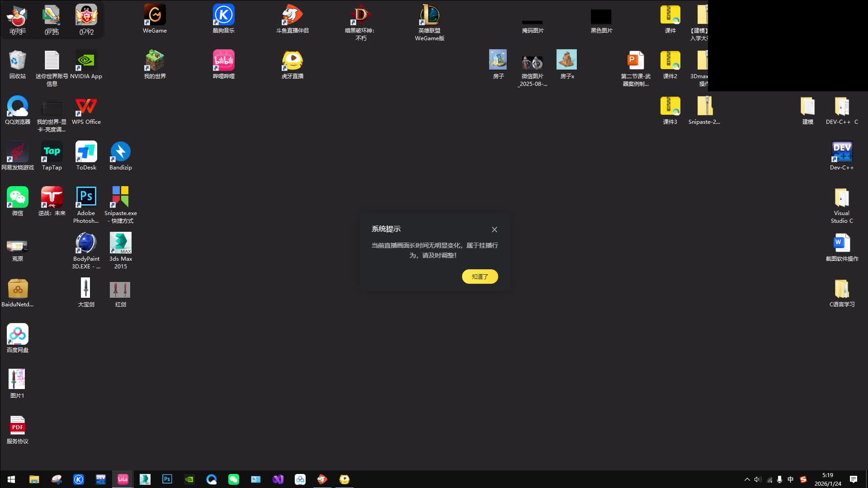This screenshot has width=868, height=488.
Task: Click the 知道了 button in dialog
Action: point(480,277)
